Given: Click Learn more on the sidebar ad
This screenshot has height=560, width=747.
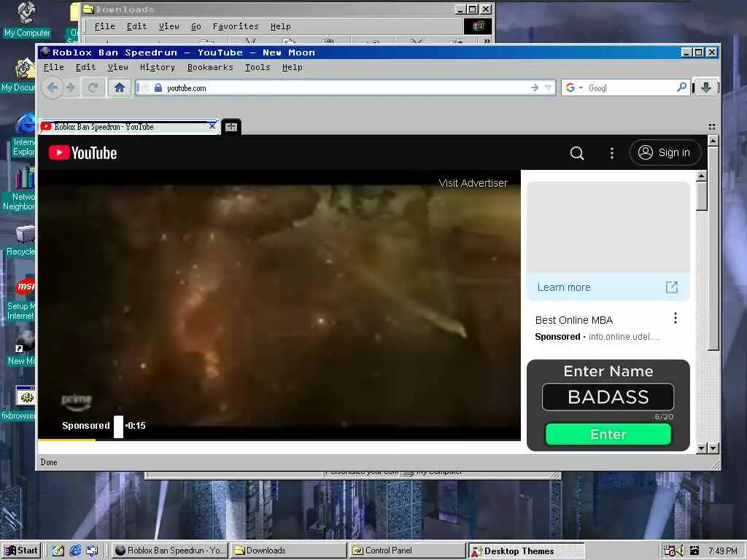Looking at the screenshot, I should (x=564, y=287).
